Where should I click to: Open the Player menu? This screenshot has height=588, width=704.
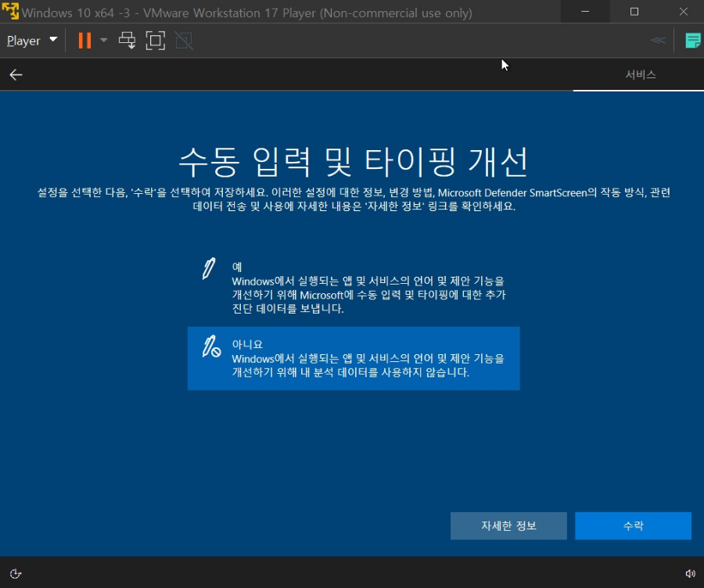(x=31, y=41)
